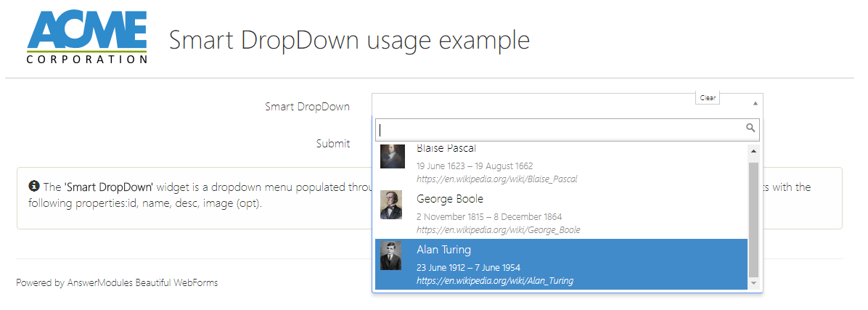Click the Smart DropDown field label

(x=307, y=107)
